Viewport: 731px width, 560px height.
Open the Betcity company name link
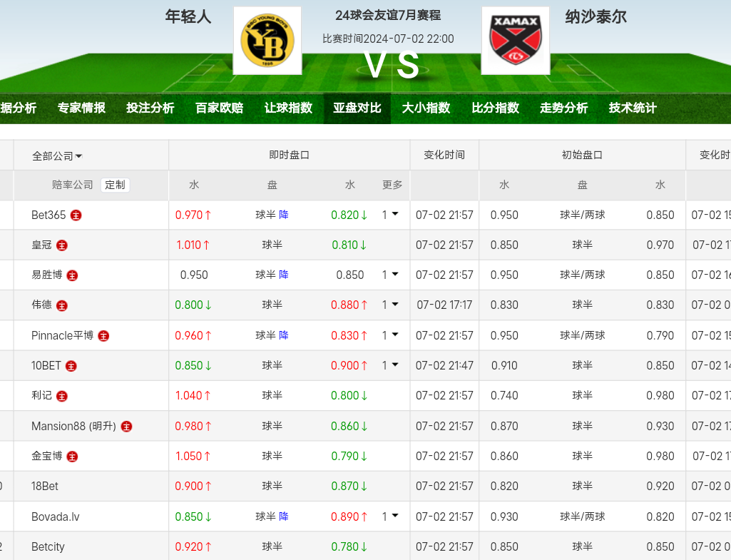[x=48, y=547]
